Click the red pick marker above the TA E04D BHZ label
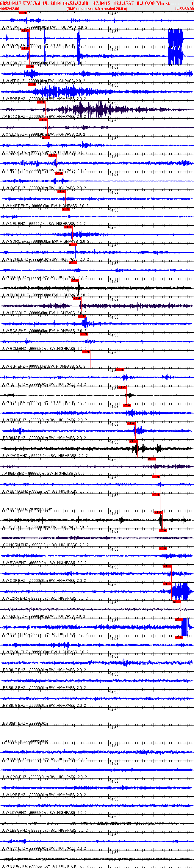 (41, 102)
